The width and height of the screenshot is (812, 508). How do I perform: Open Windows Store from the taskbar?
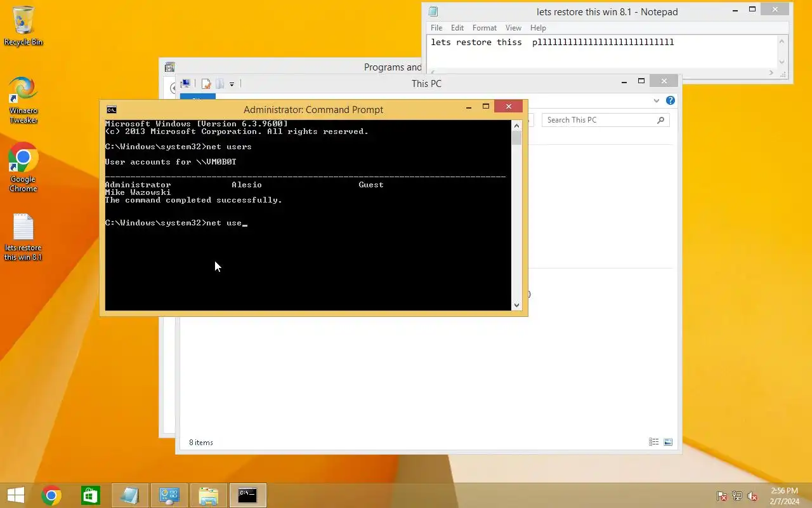pyautogui.click(x=91, y=495)
